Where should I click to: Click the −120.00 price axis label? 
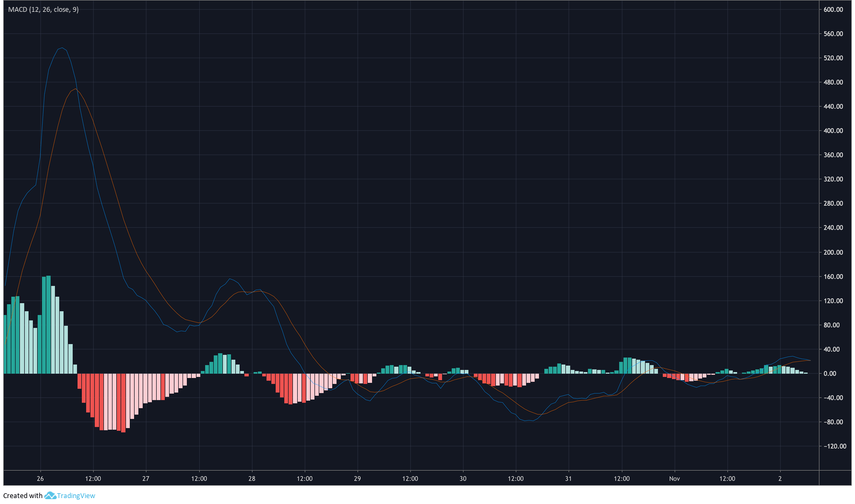(x=835, y=446)
